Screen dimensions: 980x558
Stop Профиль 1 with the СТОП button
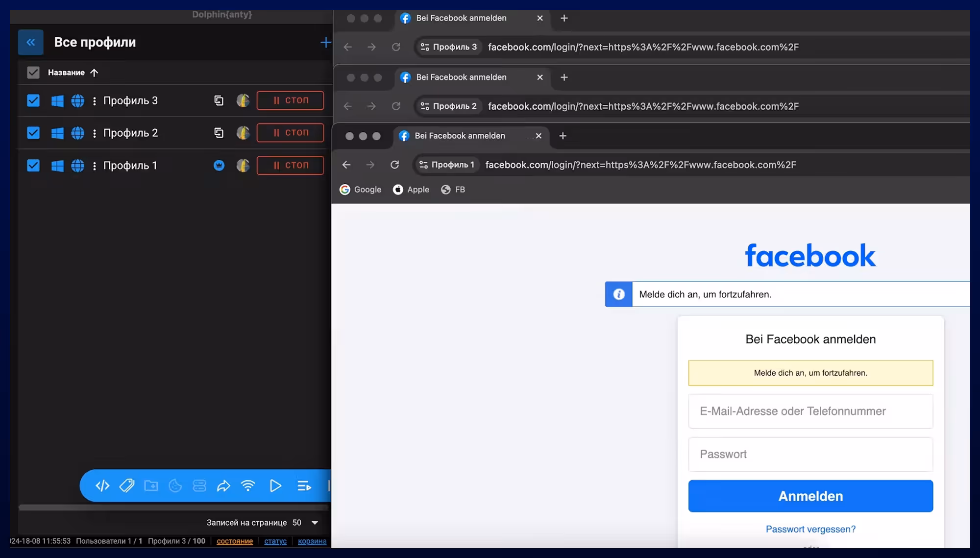(290, 166)
